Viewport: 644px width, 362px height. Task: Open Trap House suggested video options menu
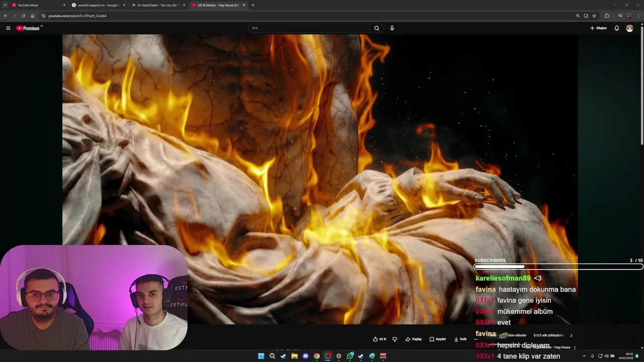pyautogui.click(x=575, y=347)
